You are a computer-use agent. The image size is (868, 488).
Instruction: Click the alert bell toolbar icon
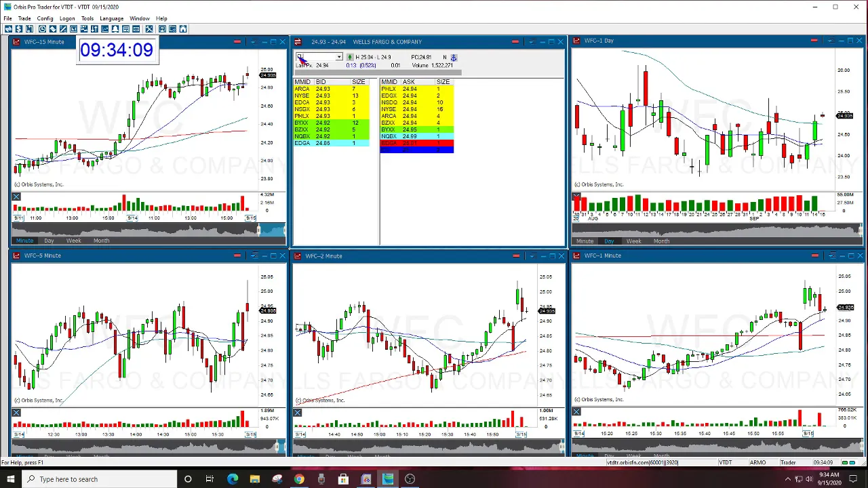(x=115, y=28)
